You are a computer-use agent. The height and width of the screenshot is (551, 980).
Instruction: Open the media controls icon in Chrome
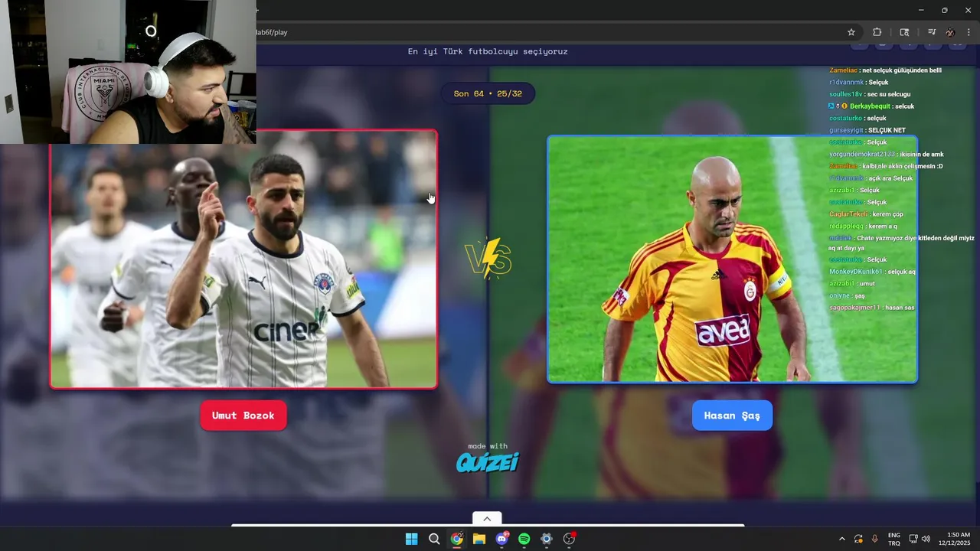pyautogui.click(x=932, y=32)
